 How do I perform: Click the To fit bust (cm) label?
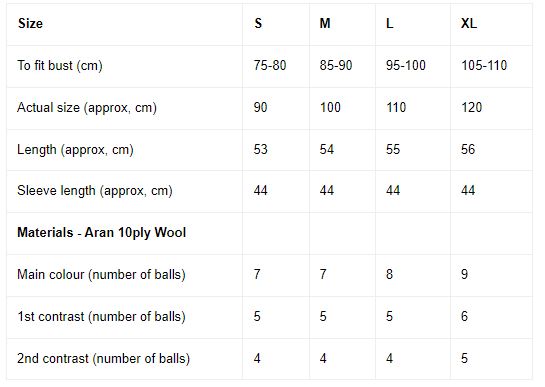60,66
